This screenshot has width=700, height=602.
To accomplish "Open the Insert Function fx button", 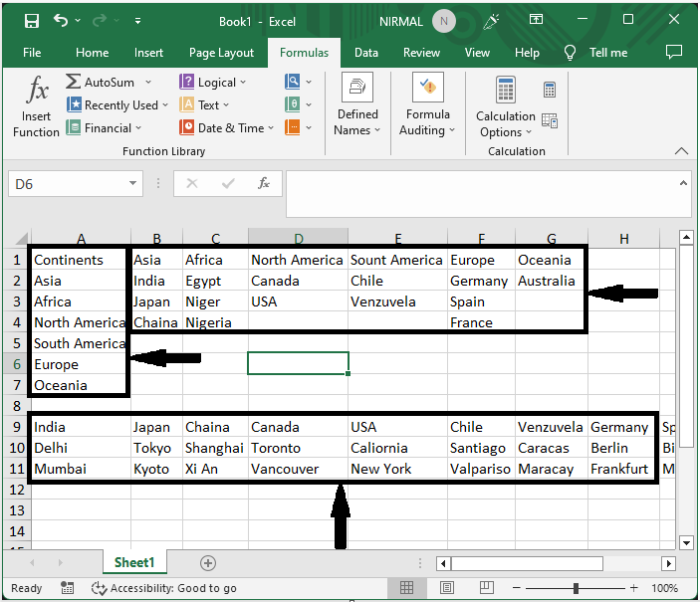I will click(36, 106).
